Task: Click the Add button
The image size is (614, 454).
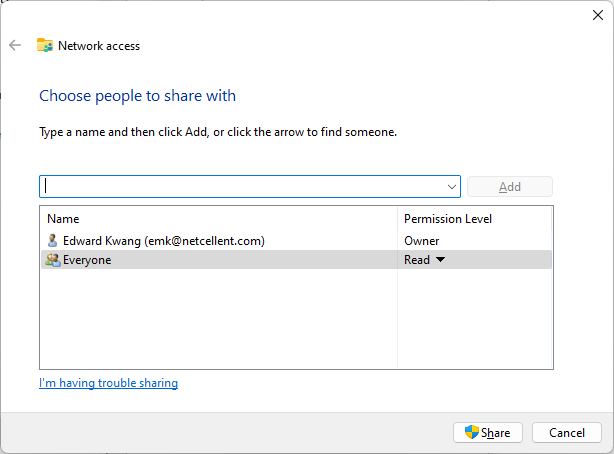Action: pyautogui.click(x=510, y=187)
